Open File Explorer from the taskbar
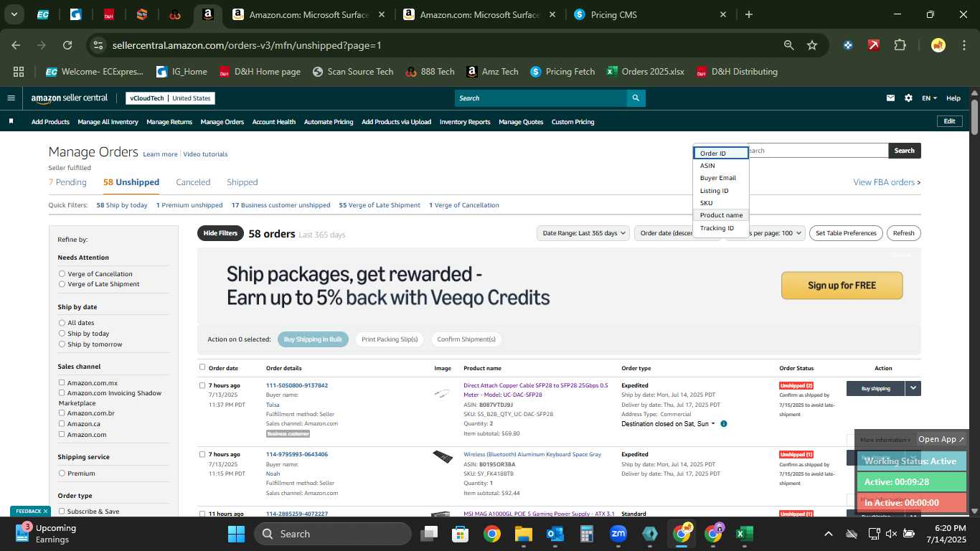 pos(523,534)
